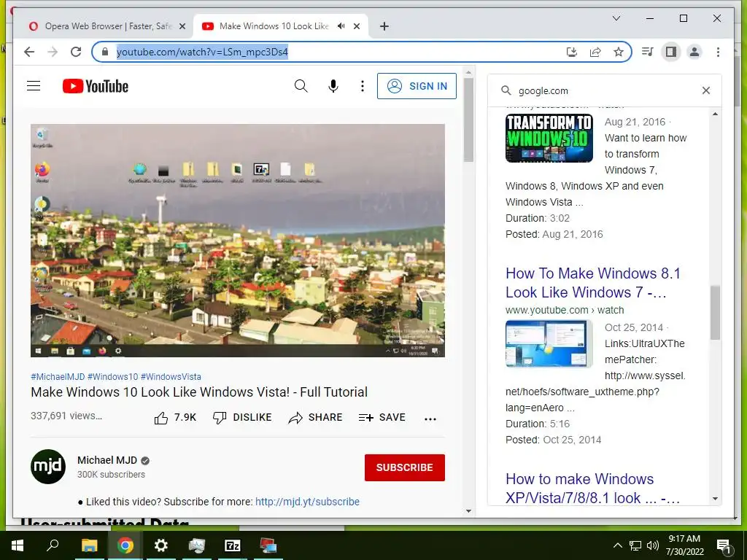Open the mjd.yt/subscribe link
Image resolution: width=747 pixels, height=560 pixels.
click(307, 502)
